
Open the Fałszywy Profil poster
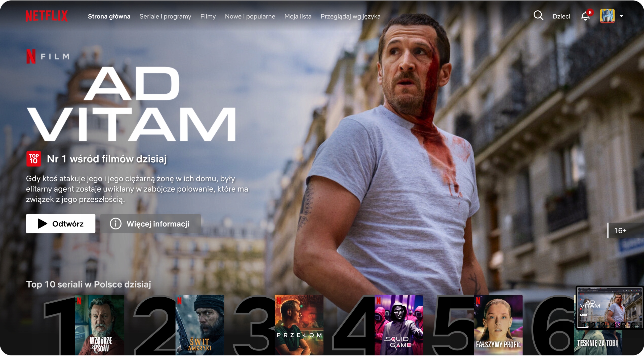[498, 325]
